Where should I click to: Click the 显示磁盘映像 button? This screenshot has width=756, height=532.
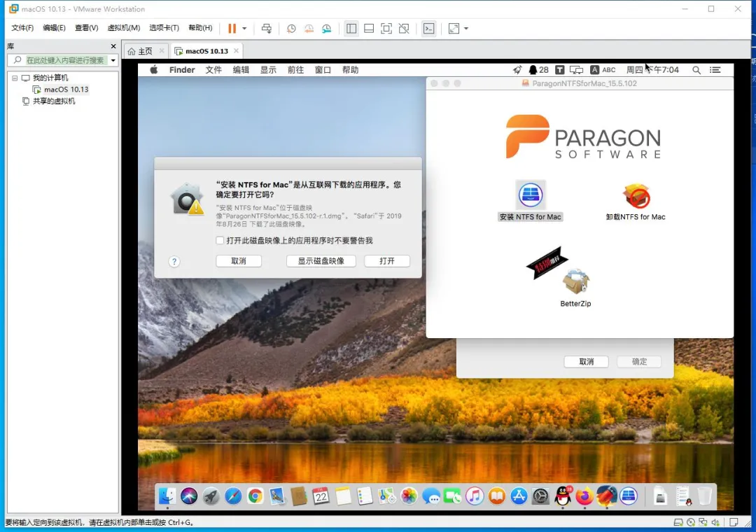[x=321, y=261]
